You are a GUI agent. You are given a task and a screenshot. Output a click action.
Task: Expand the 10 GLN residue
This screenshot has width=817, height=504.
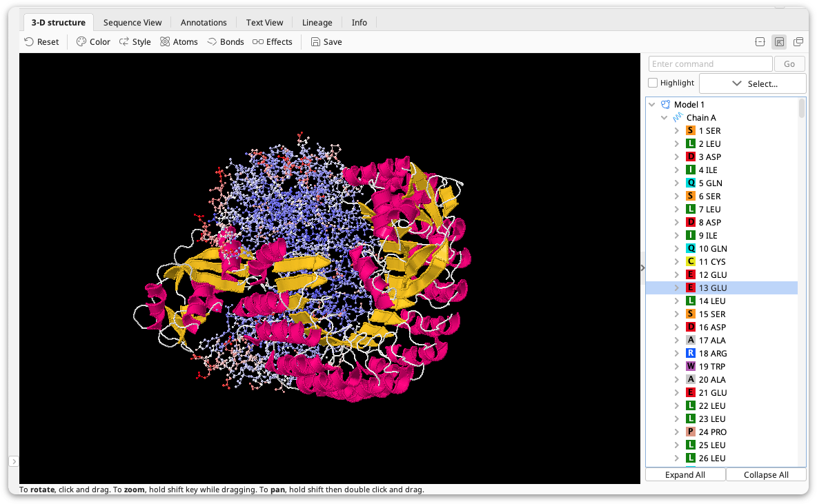[676, 248]
